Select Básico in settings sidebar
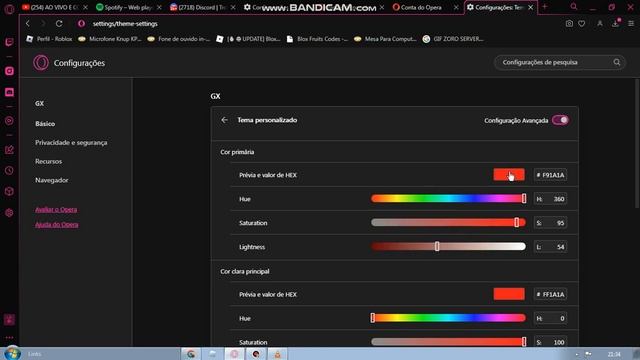 pos(45,123)
